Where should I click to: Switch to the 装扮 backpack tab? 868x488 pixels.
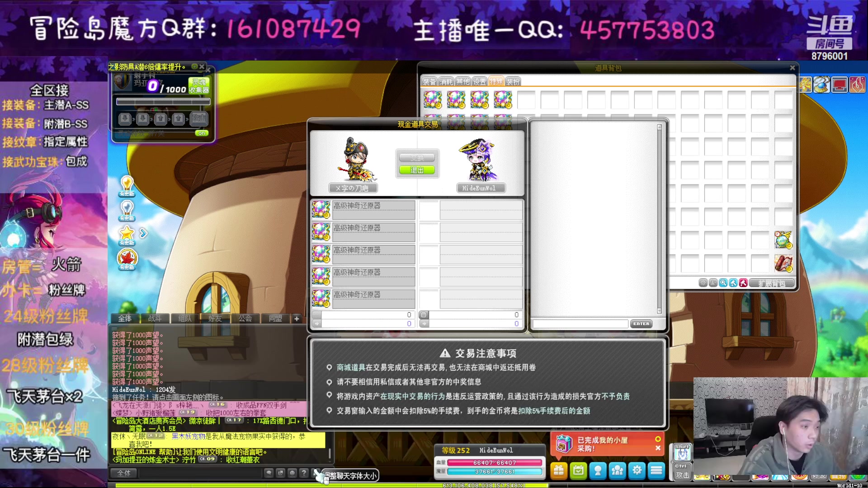[513, 81]
